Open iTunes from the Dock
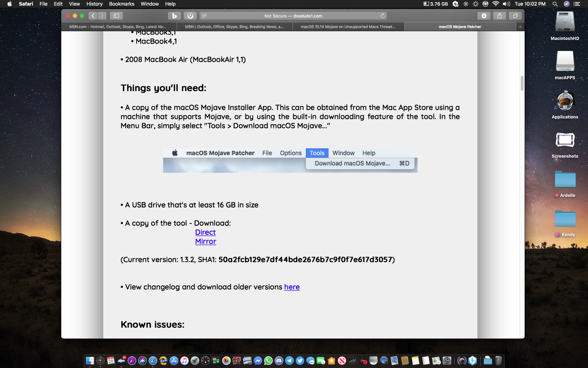This screenshot has width=588, height=368. pos(184,360)
